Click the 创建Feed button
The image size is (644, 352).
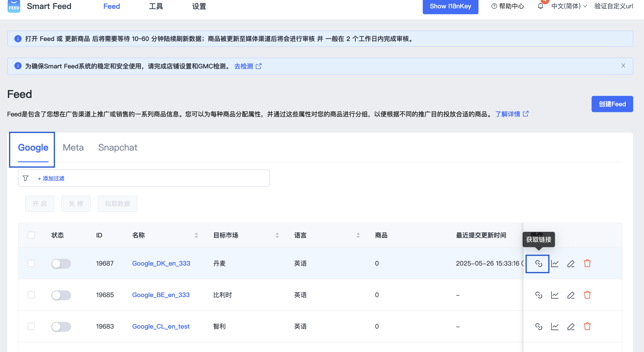(612, 104)
